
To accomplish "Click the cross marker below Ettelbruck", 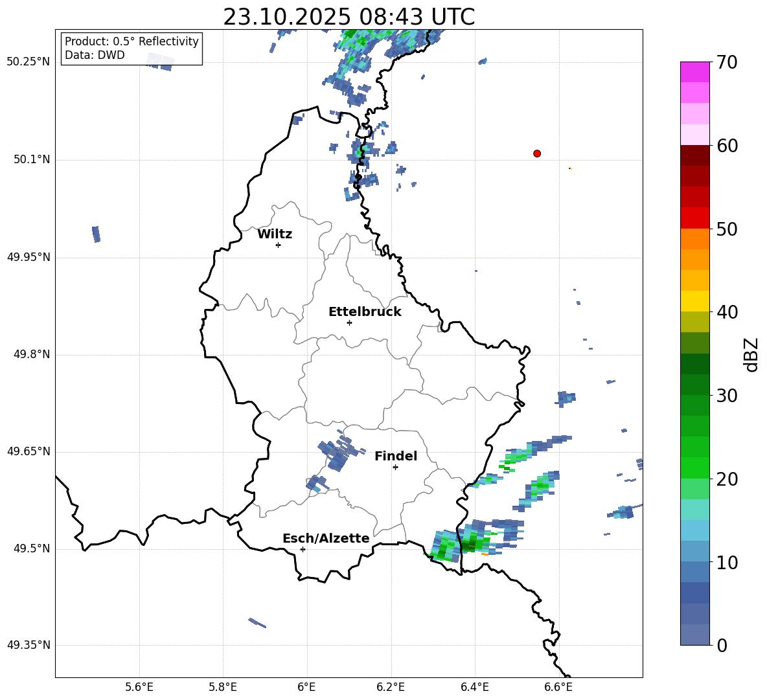I will 349,322.
